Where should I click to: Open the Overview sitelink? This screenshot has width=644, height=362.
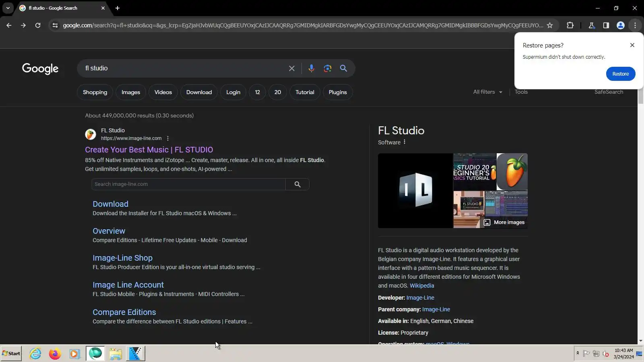[x=109, y=231]
